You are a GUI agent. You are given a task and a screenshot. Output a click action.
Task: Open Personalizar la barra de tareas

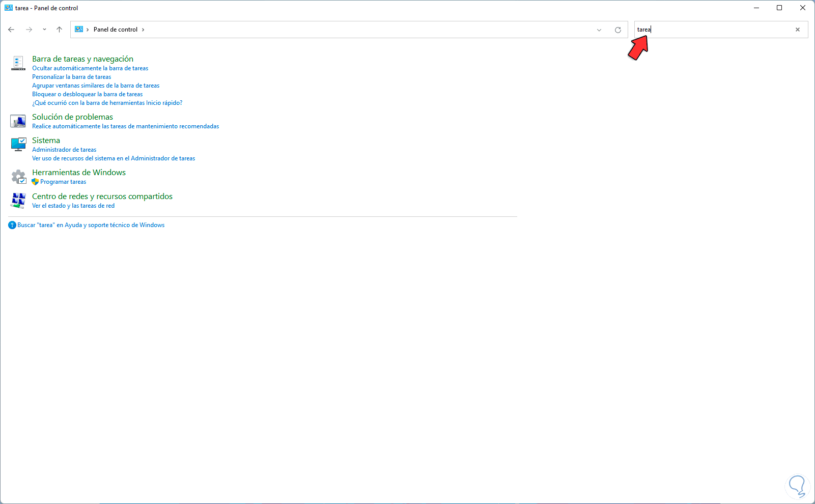click(71, 77)
